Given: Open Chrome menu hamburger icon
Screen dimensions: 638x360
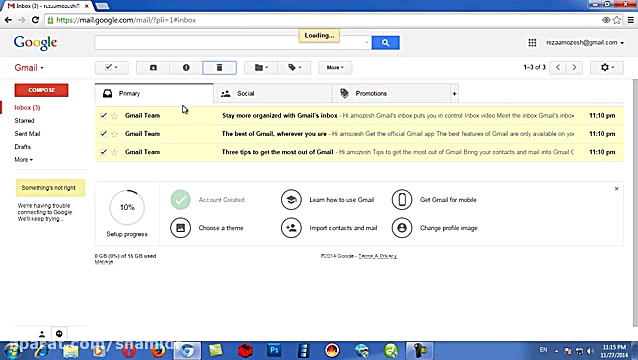Looking at the screenshot, I should tap(630, 20).
